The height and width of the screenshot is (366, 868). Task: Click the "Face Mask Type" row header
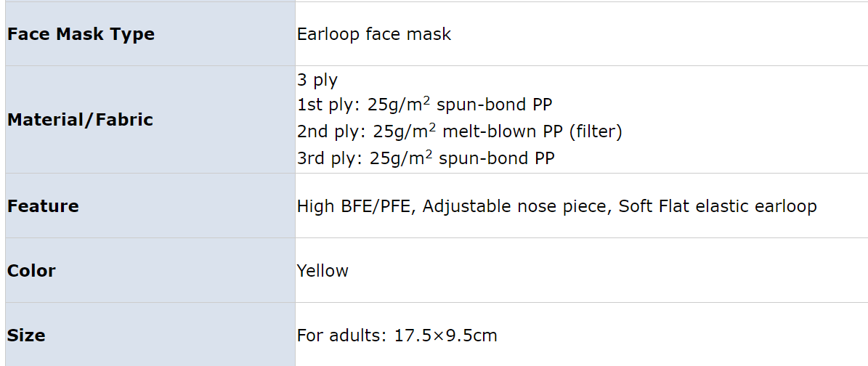coord(81,34)
